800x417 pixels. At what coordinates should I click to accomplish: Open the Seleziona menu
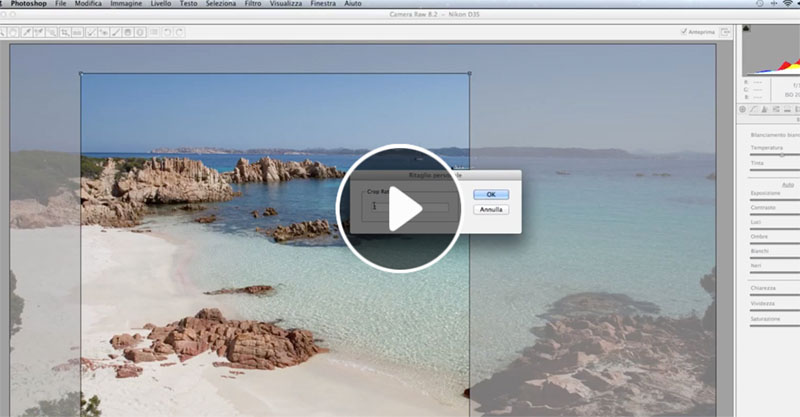[x=221, y=4]
